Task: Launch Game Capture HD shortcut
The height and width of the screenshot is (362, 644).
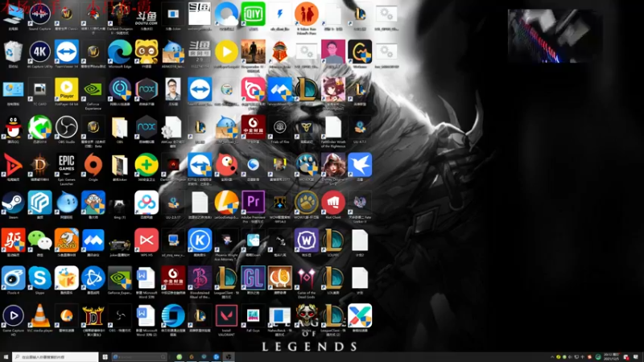Action: pyautogui.click(x=13, y=316)
